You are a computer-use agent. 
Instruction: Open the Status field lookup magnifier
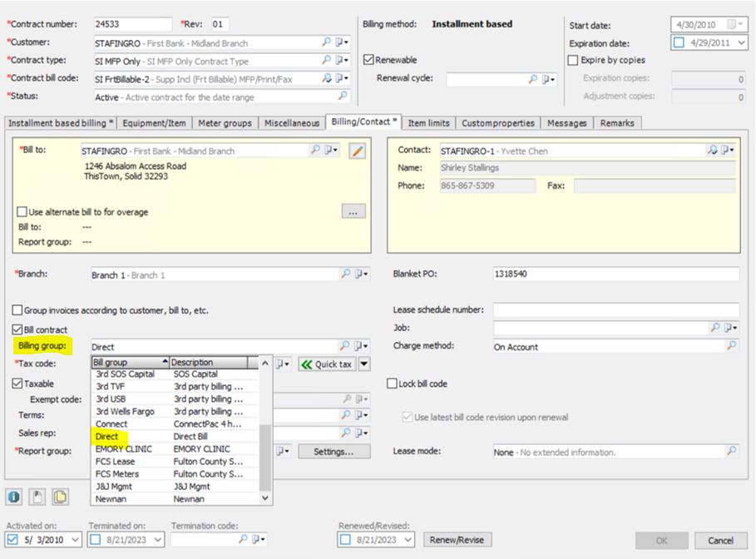click(x=343, y=96)
